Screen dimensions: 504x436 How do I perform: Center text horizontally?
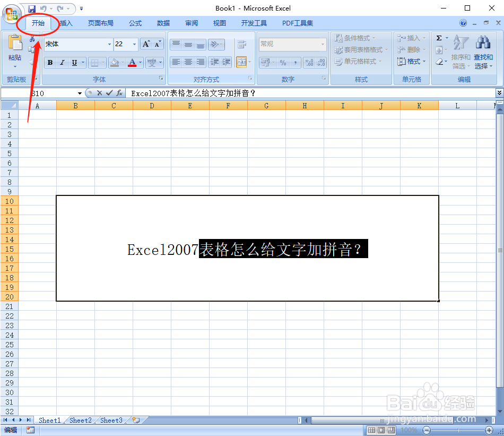point(188,62)
